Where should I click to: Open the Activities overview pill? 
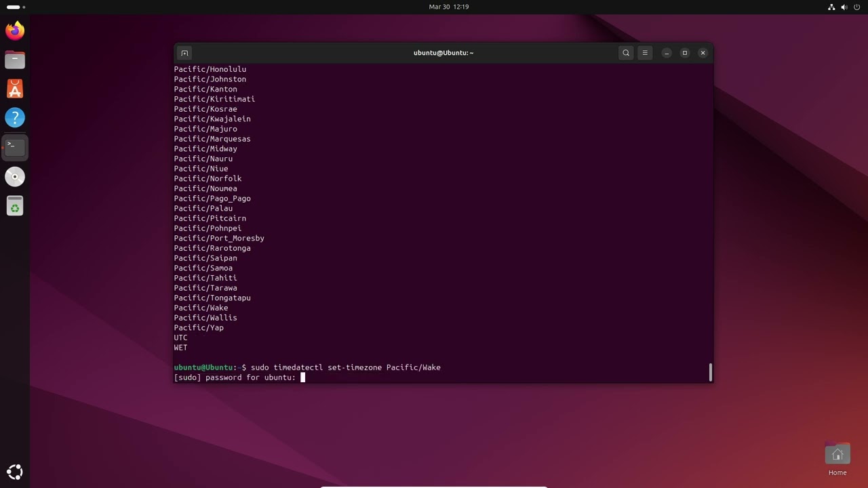pyautogui.click(x=16, y=7)
